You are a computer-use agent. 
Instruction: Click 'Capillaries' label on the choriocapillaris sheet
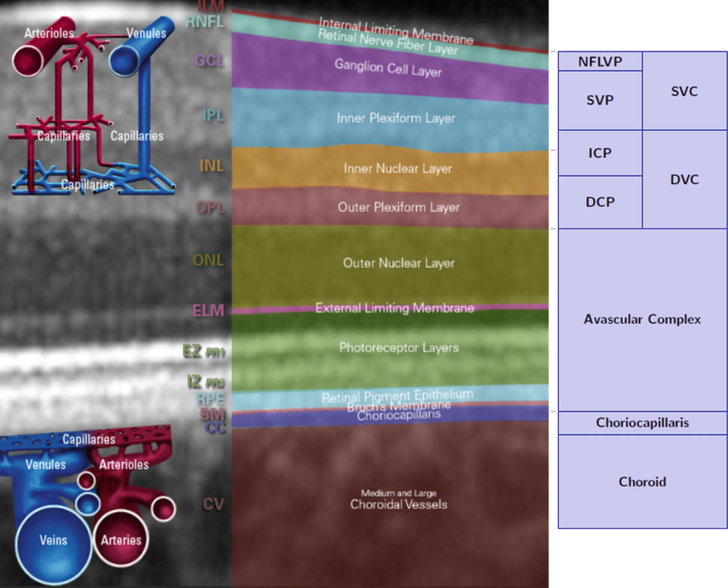89,439
